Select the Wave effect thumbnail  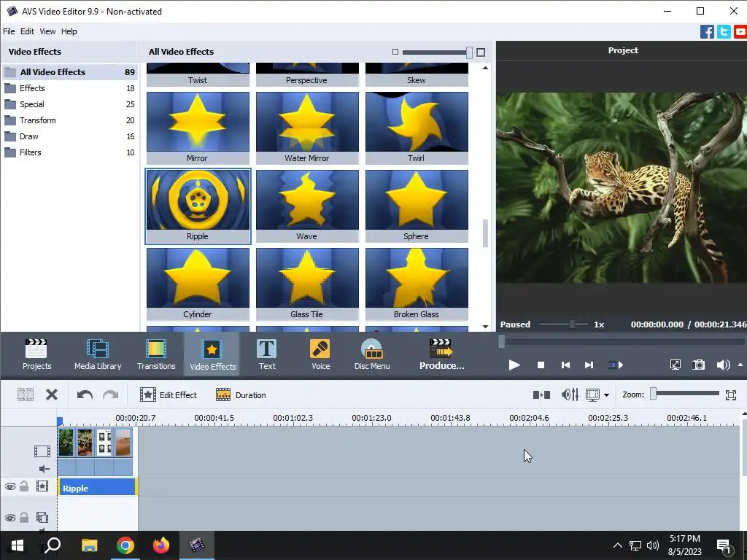coord(307,206)
